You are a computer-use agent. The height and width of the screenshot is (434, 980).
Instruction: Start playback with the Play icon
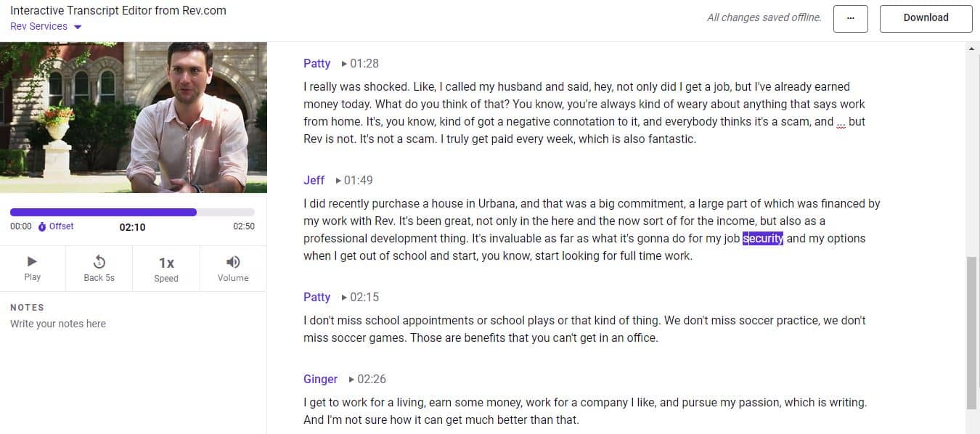[32, 262]
